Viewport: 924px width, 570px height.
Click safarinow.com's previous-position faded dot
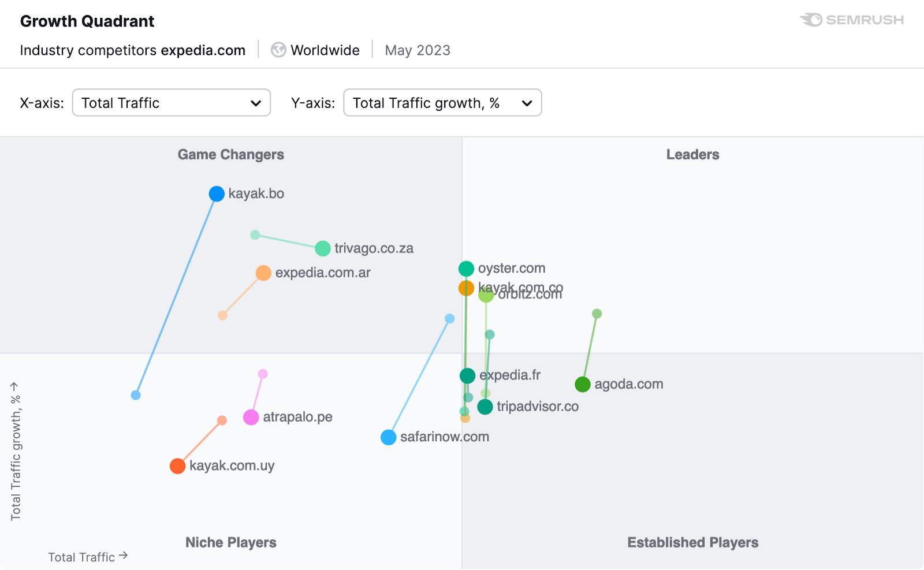click(450, 319)
